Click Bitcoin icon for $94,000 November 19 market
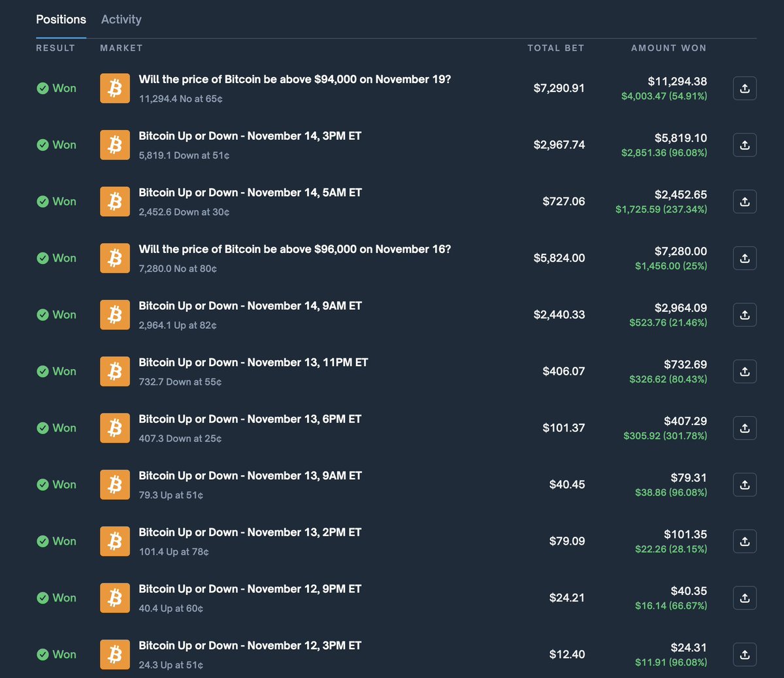784x678 pixels. pos(115,88)
